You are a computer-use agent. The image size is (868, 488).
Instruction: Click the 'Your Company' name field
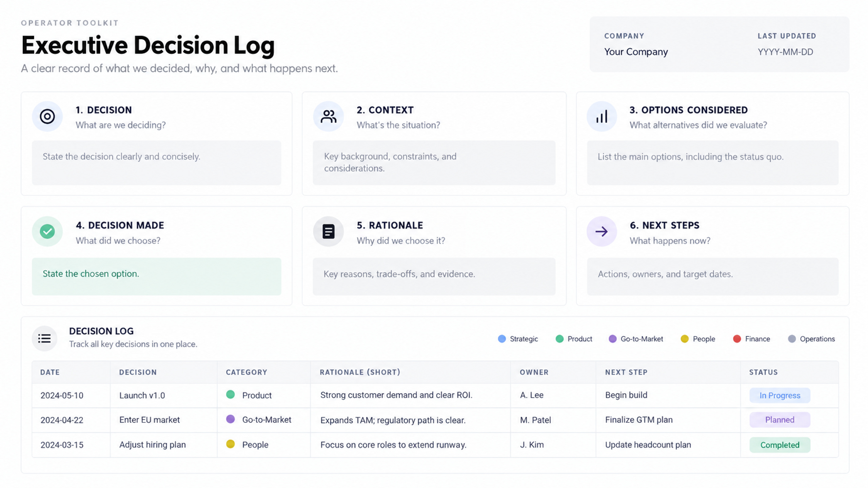click(636, 52)
